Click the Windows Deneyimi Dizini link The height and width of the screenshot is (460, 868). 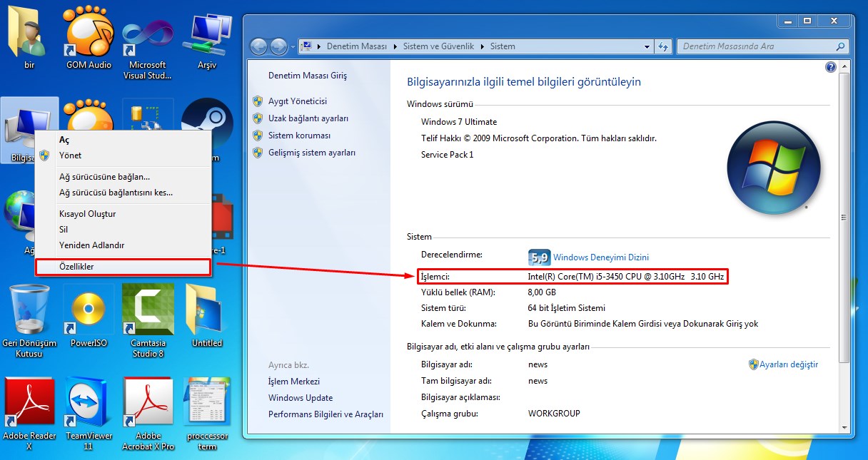point(600,257)
